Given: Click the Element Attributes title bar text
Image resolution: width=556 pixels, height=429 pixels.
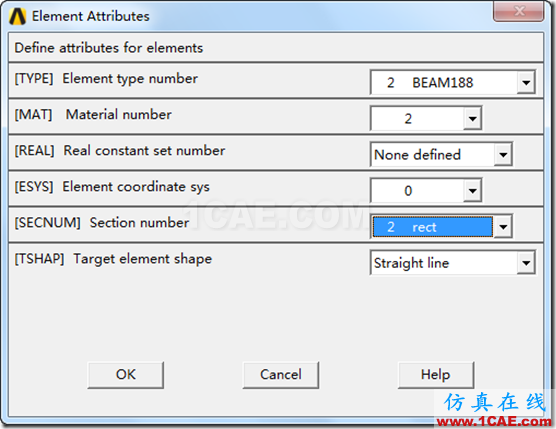Looking at the screenshot, I should click(x=91, y=16).
